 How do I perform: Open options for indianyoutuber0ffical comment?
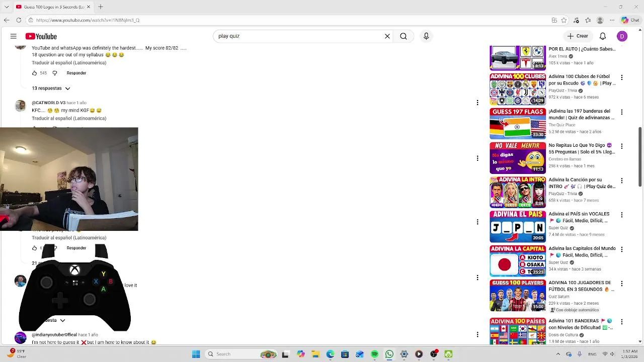click(477, 334)
